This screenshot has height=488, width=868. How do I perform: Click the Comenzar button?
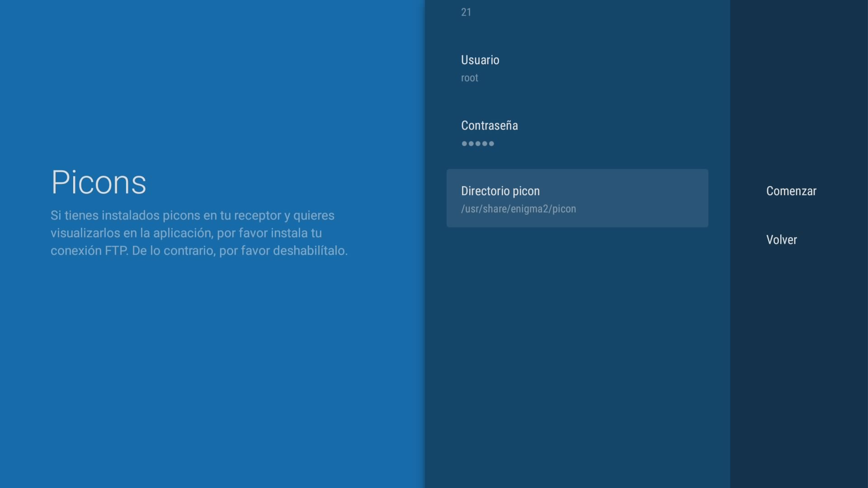(791, 191)
